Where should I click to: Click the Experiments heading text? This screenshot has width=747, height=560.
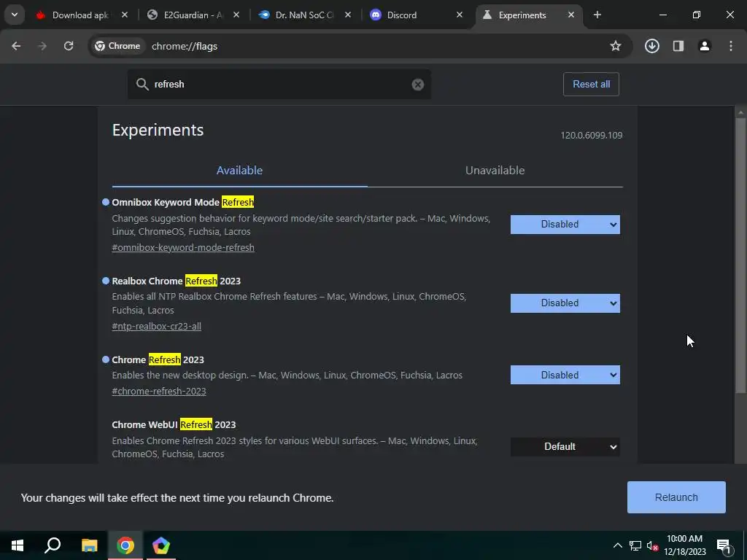click(158, 130)
